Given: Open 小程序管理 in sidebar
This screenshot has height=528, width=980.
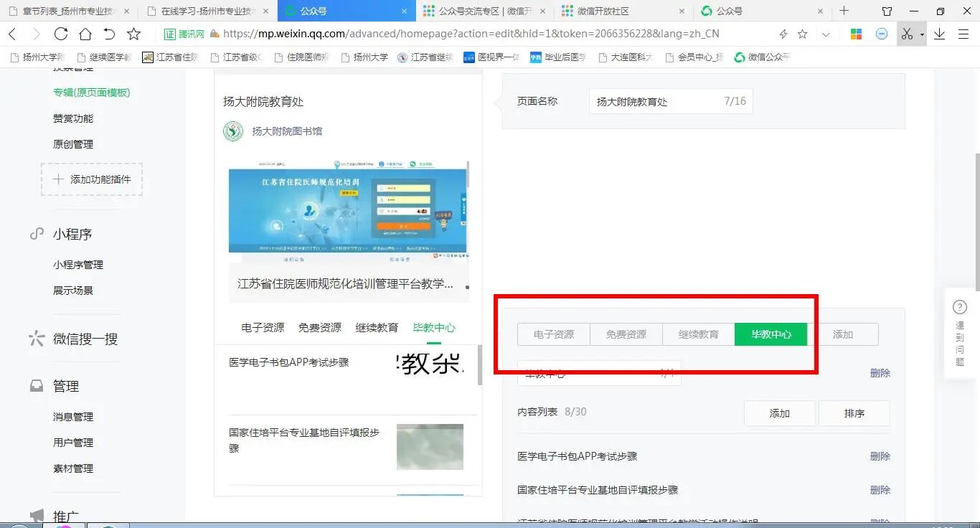Looking at the screenshot, I should click(78, 265).
